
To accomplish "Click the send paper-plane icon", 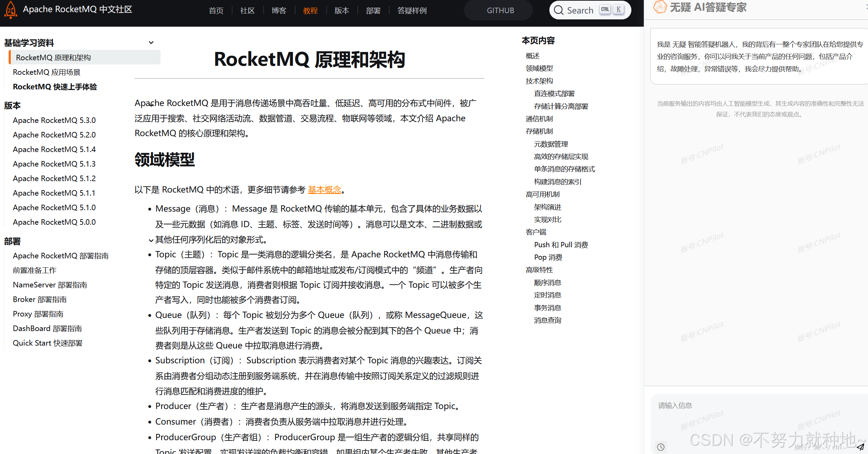I will coord(860,447).
